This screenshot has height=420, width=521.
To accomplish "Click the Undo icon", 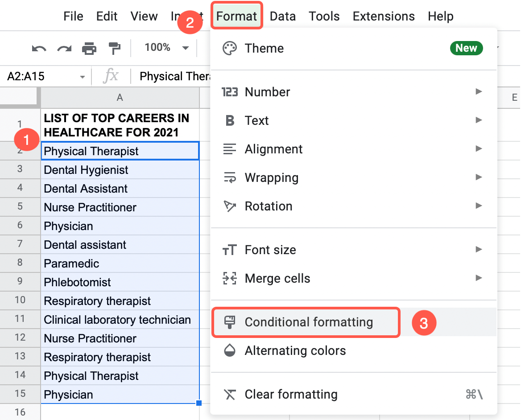I will click(x=39, y=48).
